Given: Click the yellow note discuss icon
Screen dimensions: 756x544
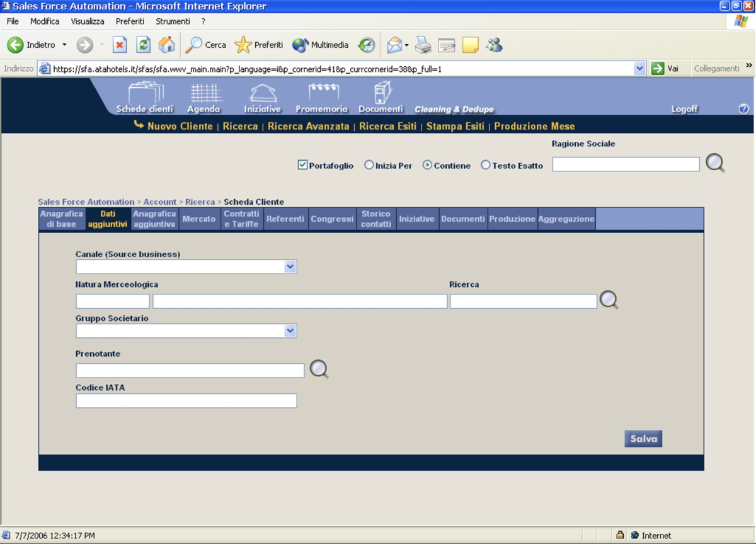Looking at the screenshot, I should (470, 45).
